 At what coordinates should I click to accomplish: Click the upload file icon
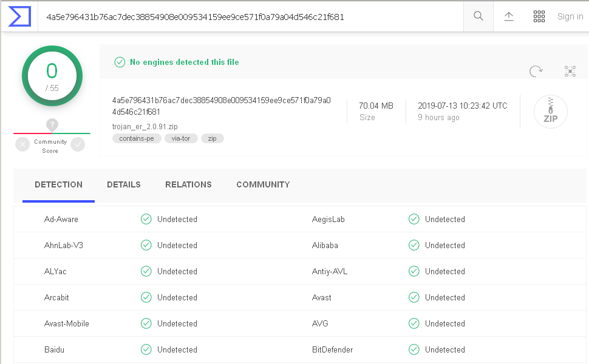pyautogui.click(x=509, y=16)
